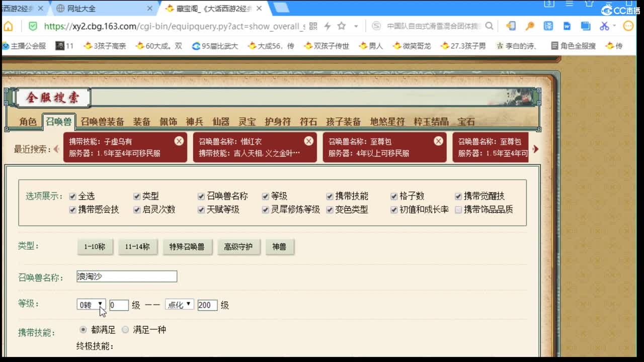Switch to the 网址大全 browser tab
Image resolution: width=644 pixels, height=362 pixels.
pos(104,9)
